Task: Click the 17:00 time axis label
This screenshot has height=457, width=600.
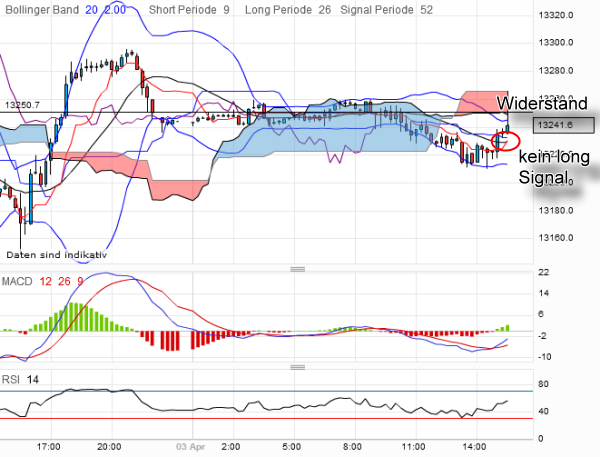Action: [x=48, y=447]
